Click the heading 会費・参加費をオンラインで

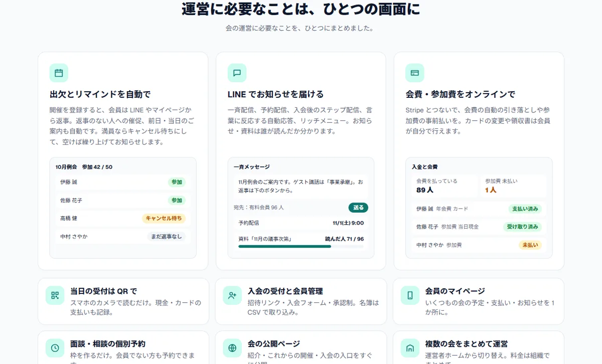461,94
